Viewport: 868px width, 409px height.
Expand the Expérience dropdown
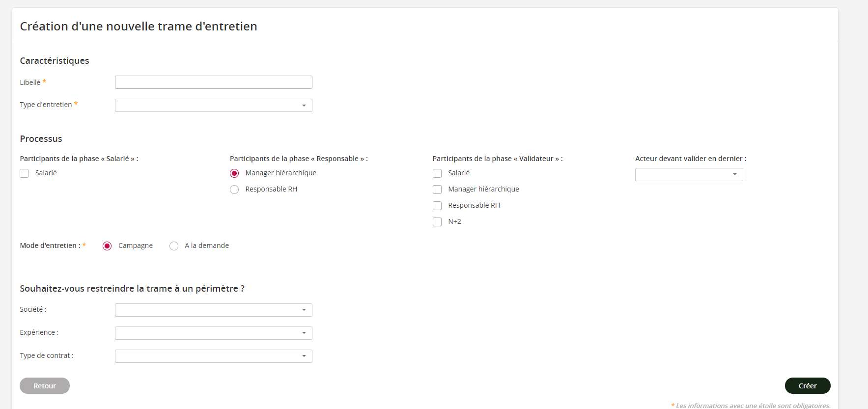coord(213,333)
